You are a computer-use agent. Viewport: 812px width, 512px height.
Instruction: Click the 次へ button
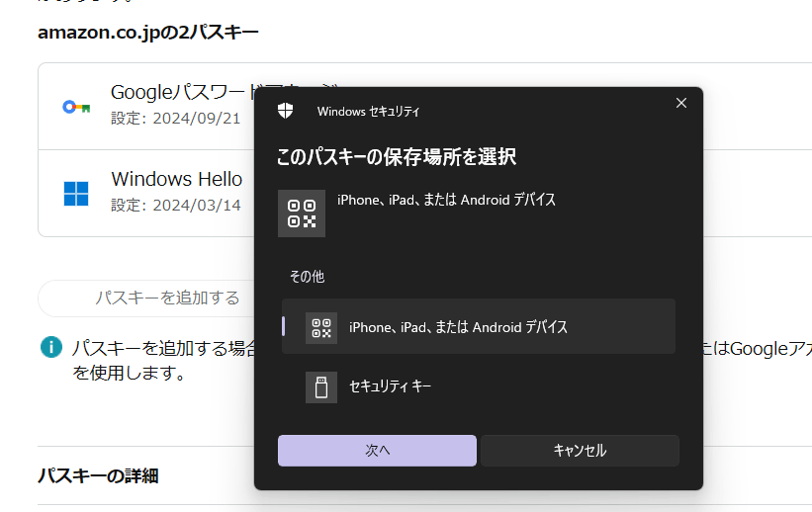(x=377, y=451)
